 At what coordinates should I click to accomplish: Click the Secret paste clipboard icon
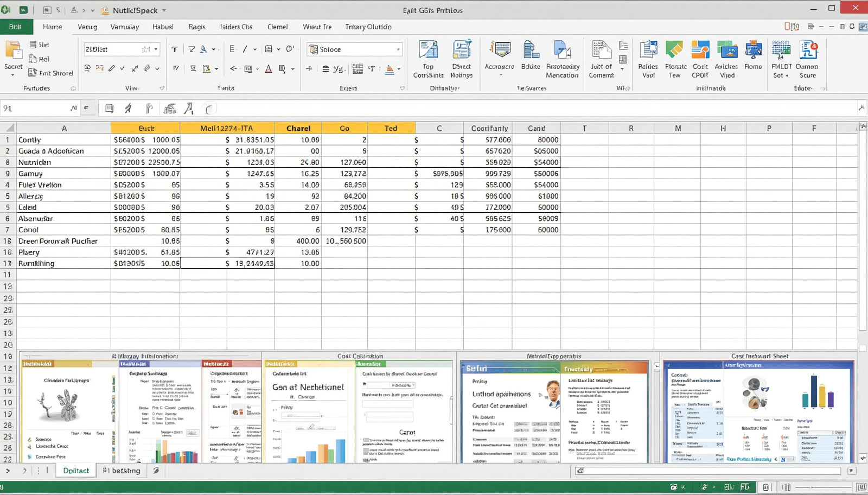[x=13, y=50]
